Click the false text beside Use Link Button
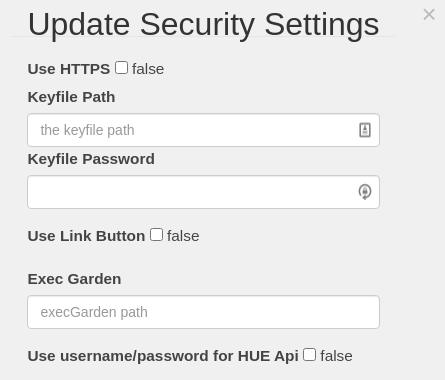Viewport: 445px width, 380px height. 183,236
